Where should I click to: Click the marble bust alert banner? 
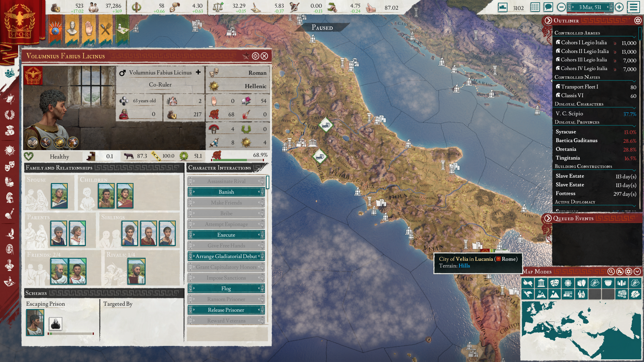coord(72,29)
